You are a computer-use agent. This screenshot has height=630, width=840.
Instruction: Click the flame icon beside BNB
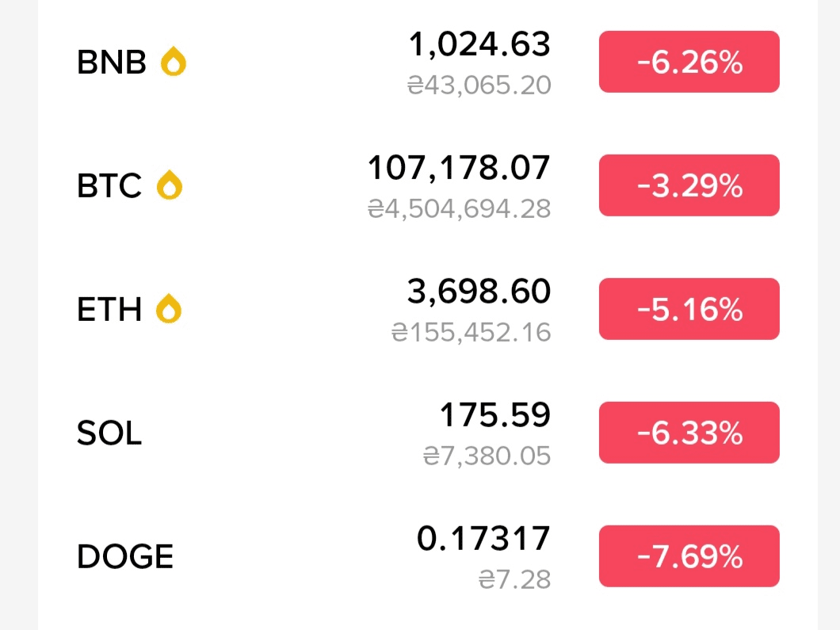point(173,62)
